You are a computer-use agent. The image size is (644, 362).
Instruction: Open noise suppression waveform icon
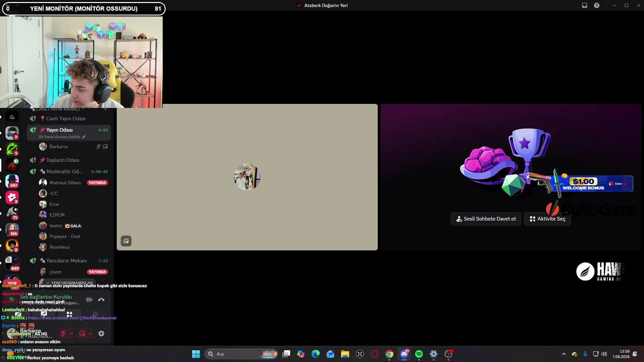click(x=89, y=300)
